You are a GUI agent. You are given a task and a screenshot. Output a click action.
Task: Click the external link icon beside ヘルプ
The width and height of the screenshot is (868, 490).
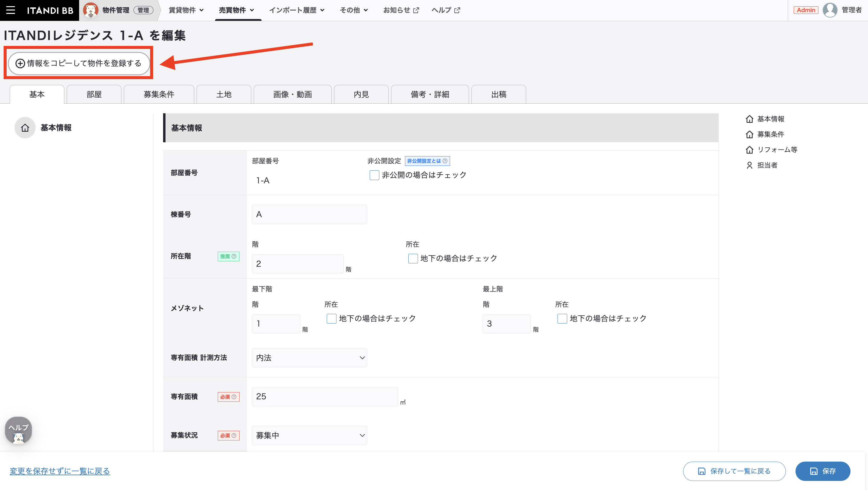coord(457,11)
